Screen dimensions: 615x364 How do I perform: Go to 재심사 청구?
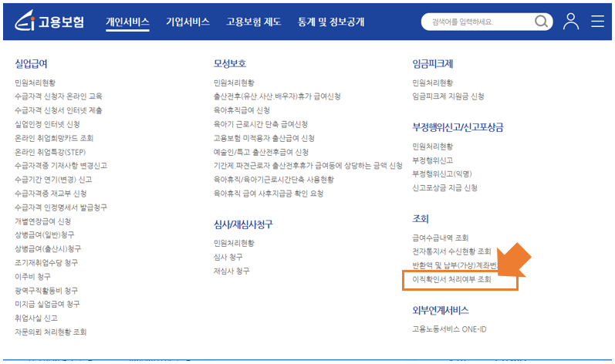pos(231,271)
